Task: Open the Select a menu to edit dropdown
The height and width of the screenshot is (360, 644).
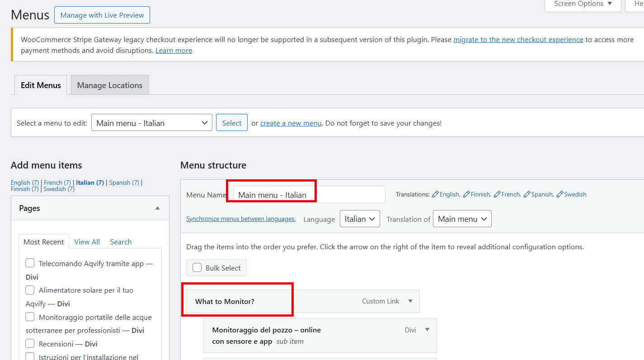Action: coord(151,123)
